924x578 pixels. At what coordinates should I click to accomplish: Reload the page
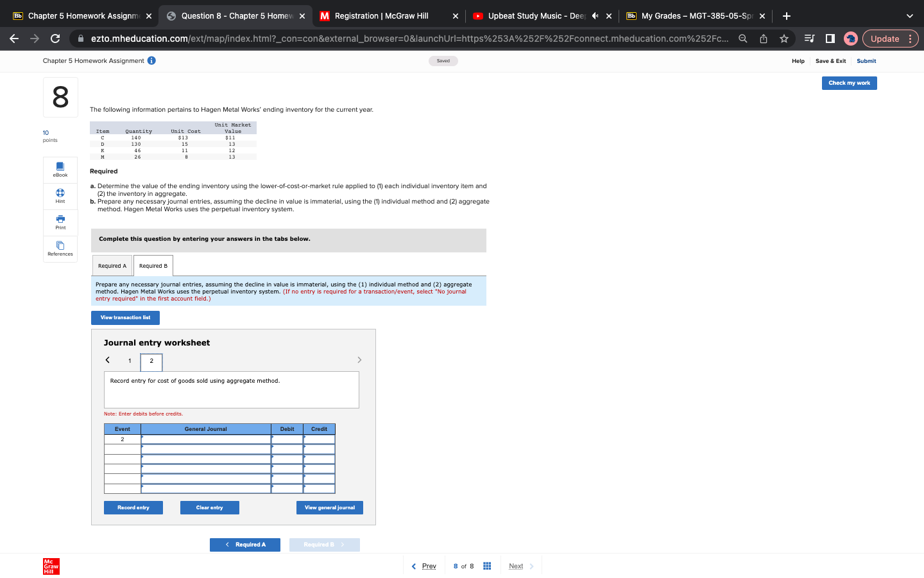[x=55, y=39]
